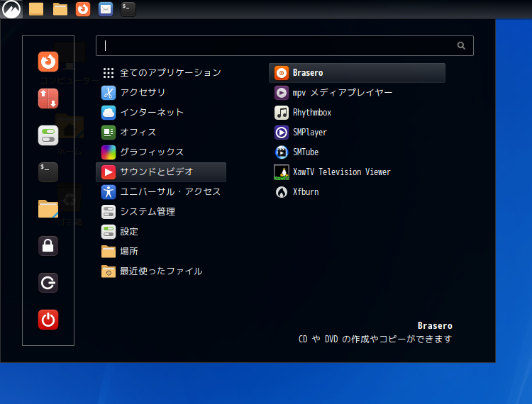Open the ユニバーサル・アクセス category
Image resolution: width=532 pixels, height=404 pixels.
tap(161, 192)
